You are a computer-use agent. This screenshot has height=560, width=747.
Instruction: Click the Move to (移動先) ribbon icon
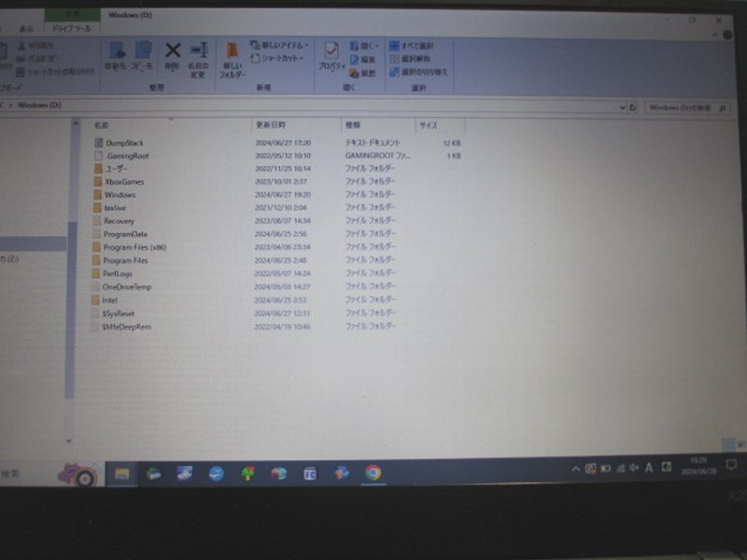coord(116,56)
